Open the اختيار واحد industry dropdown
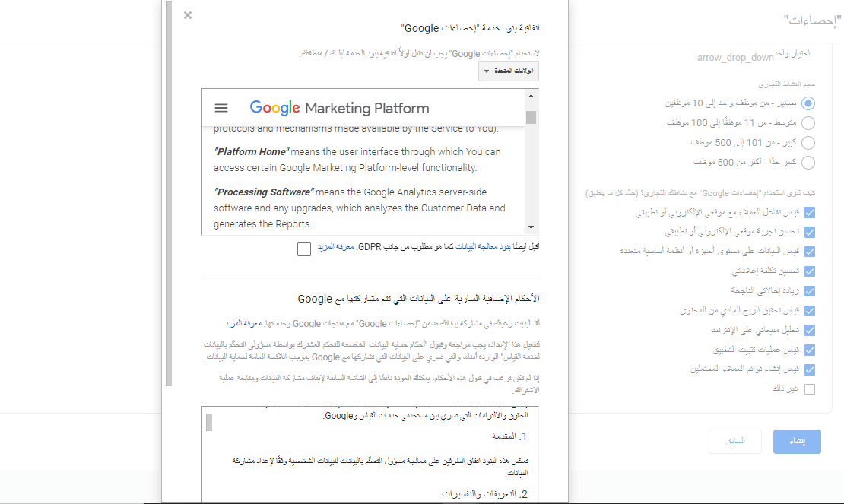The width and height of the screenshot is (844, 504). coord(754,56)
